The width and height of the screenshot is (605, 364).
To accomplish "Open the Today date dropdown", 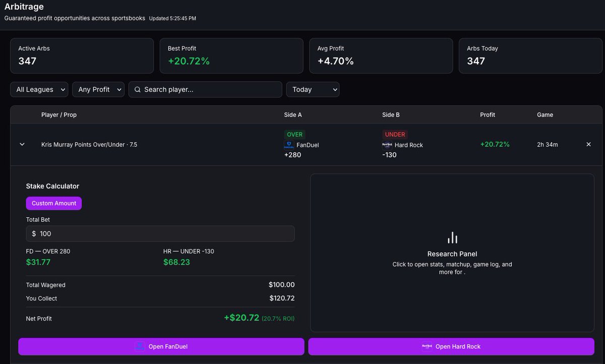I will [313, 89].
